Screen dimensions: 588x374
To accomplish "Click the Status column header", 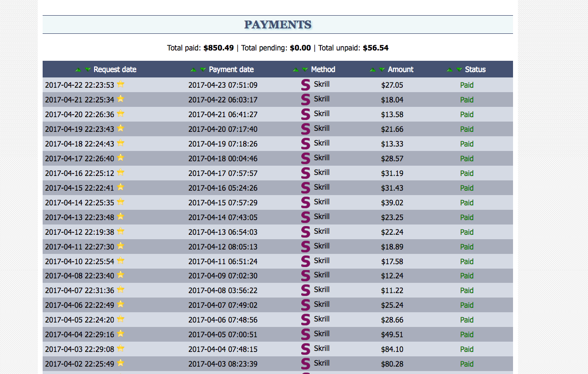I will tap(475, 70).
